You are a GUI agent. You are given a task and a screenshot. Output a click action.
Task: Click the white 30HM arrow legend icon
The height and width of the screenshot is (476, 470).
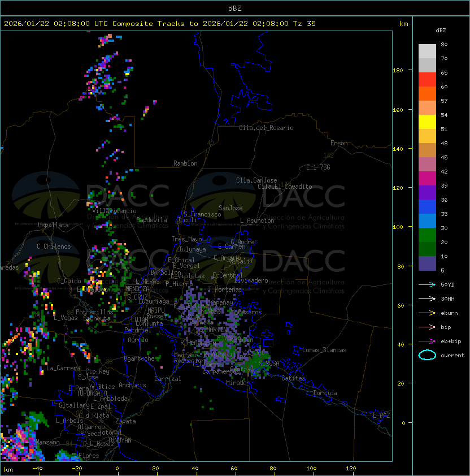tap(427, 298)
